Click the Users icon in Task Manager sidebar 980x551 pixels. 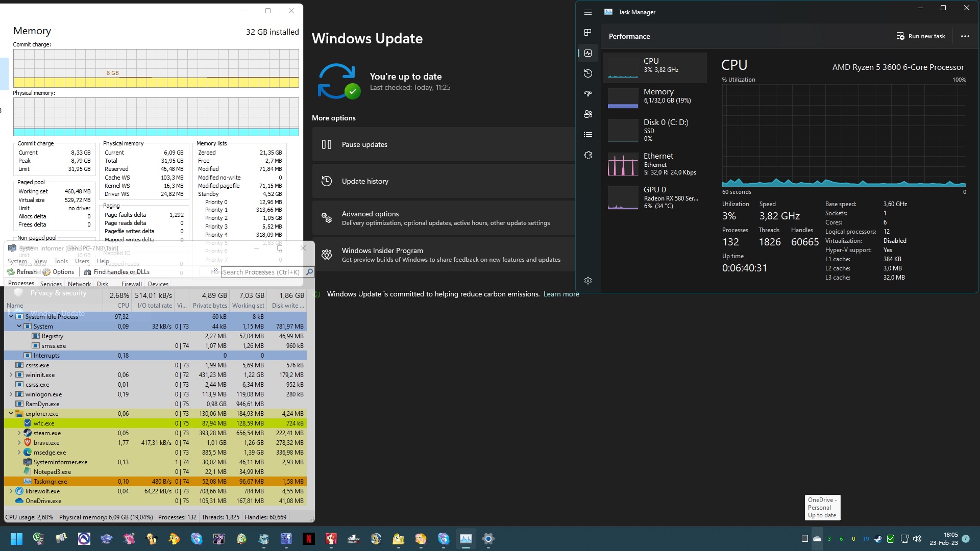click(x=587, y=114)
